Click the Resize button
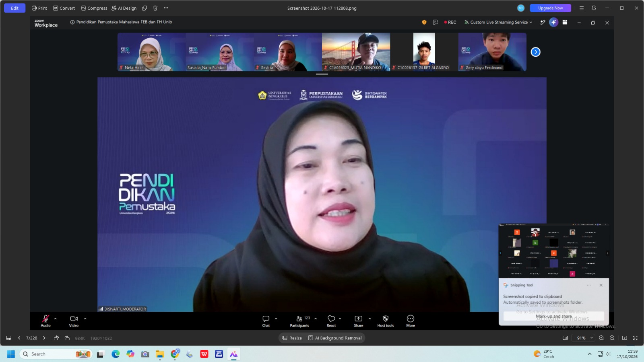The height and width of the screenshot is (362, 644). [292, 338]
